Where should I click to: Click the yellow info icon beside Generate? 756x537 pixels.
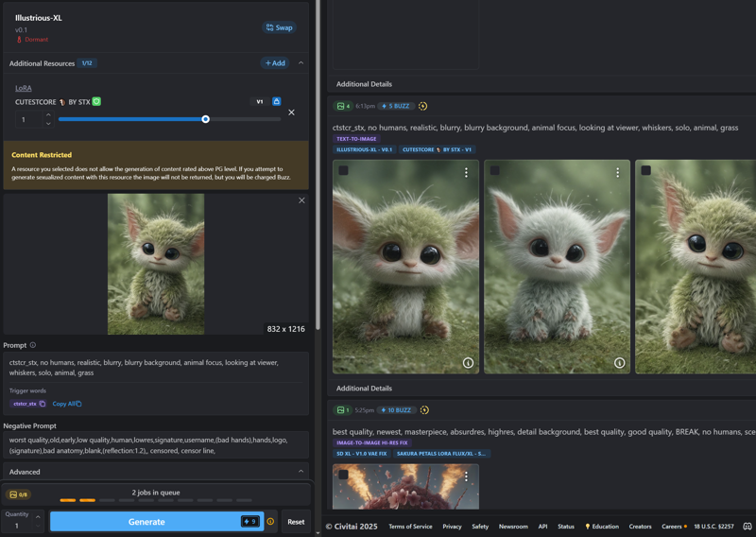[270, 522]
